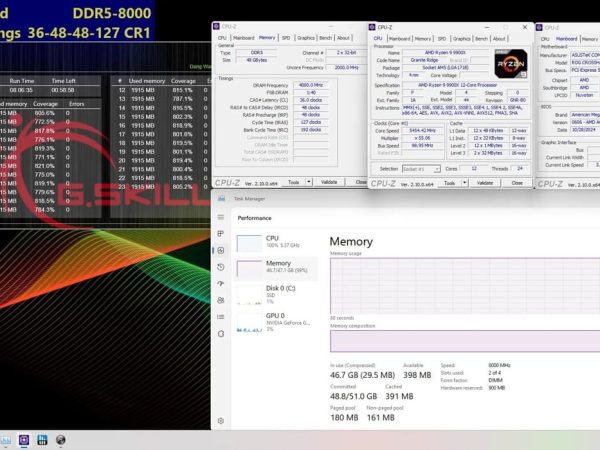Open Task Manager hamburger navigation menu

coord(221,217)
